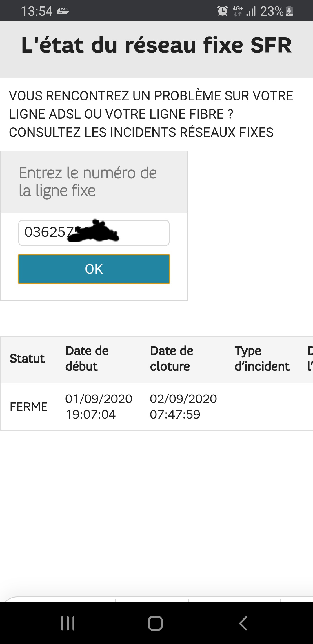The image size is (313, 644).
Task: Tap the Android back navigation icon
Action: pyautogui.click(x=243, y=623)
